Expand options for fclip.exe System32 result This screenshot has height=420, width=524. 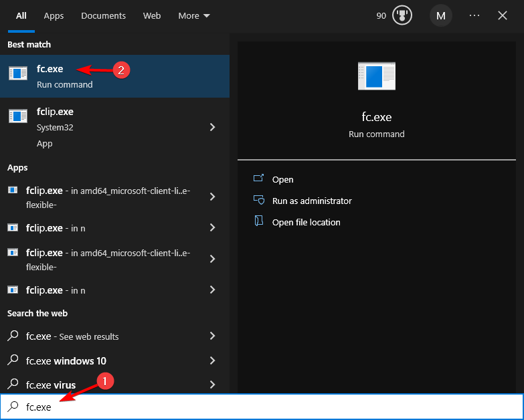(x=213, y=127)
